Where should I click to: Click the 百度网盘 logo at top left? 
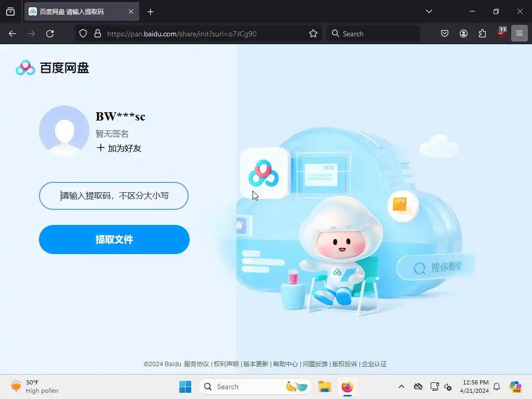click(x=52, y=68)
